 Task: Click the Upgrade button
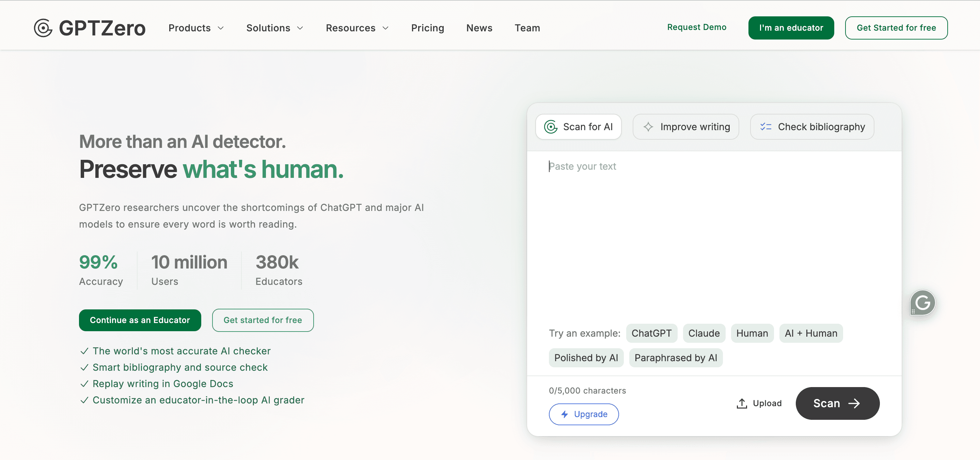(x=584, y=414)
